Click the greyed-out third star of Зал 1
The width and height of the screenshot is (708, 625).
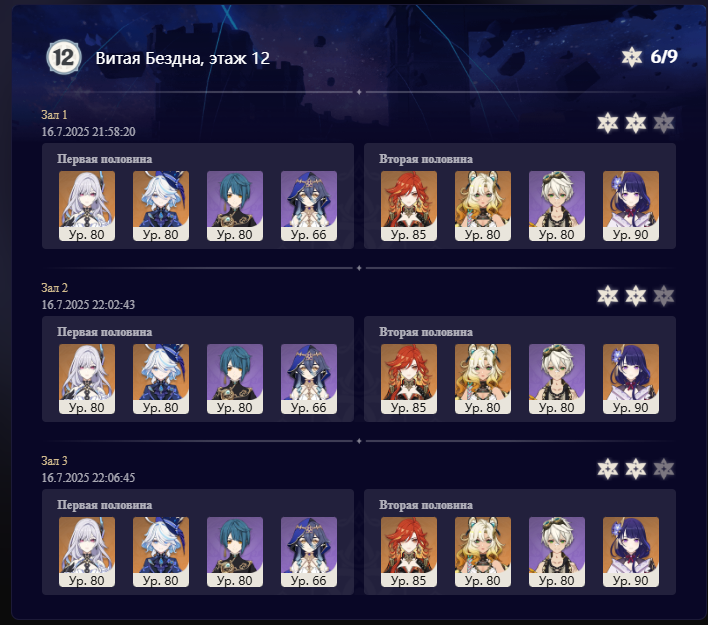[663, 123]
